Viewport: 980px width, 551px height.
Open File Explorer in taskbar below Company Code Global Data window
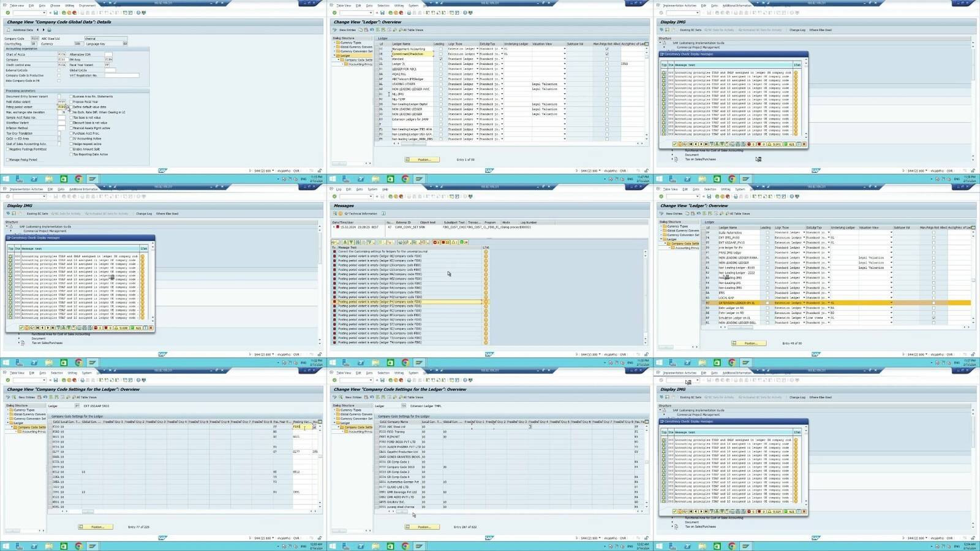(x=49, y=179)
